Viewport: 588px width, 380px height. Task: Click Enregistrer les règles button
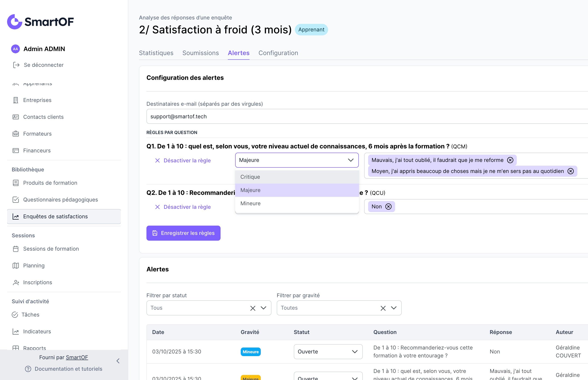[183, 233]
